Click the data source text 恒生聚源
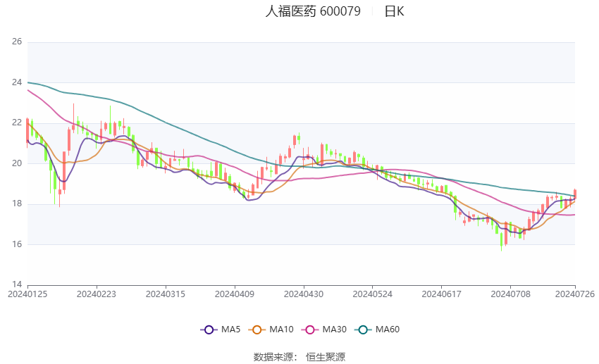 (326, 357)
